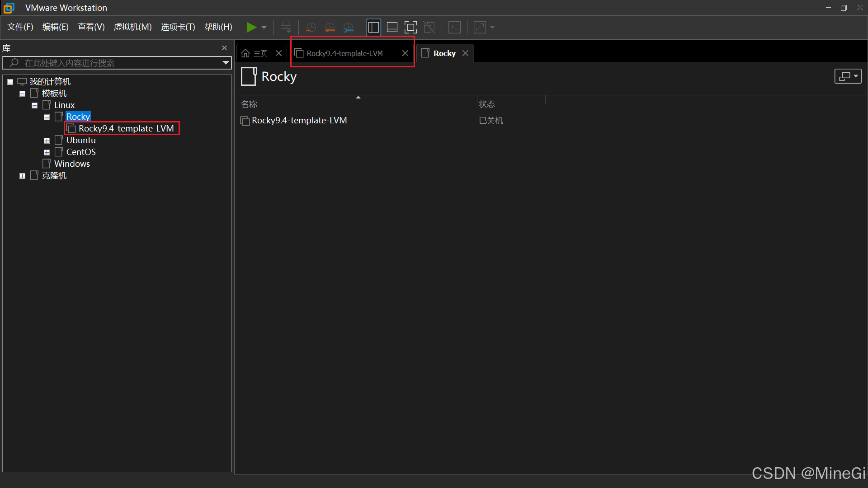
Task: Open the 虚拟机(M) menu
Action: tap(132, 27)
